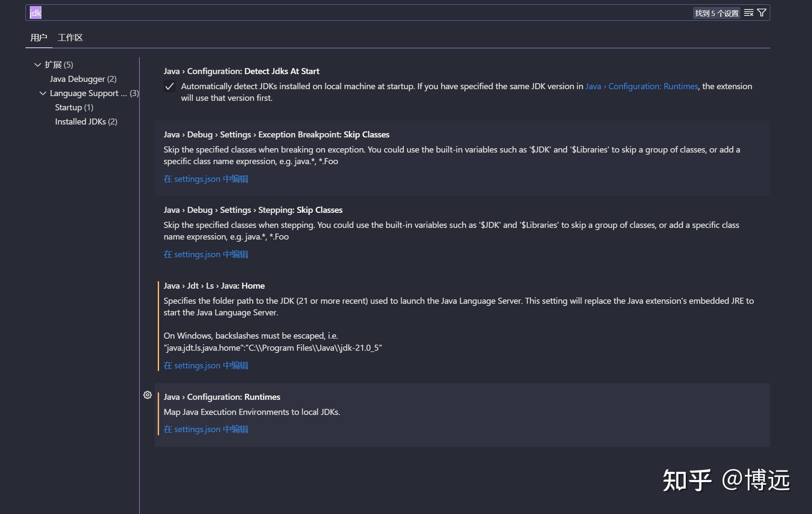The height and width of the screenshot is (514, 812).
Task: Collapse the Language Support tree node
Action: point(43,93)
